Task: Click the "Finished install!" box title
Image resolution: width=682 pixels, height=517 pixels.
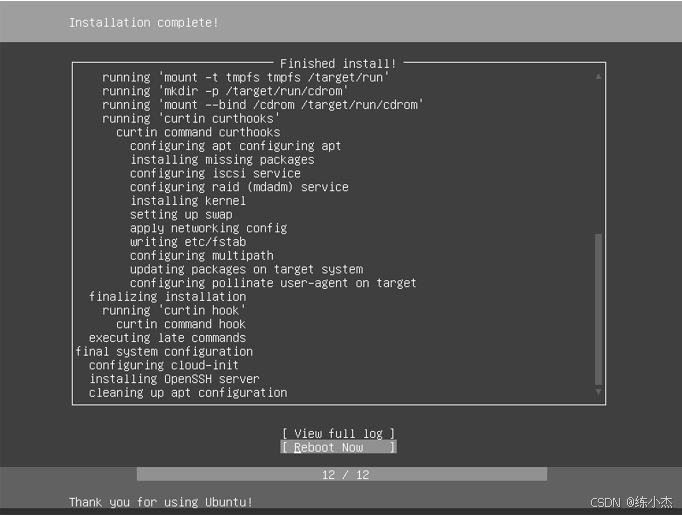Action: [338, 64]
